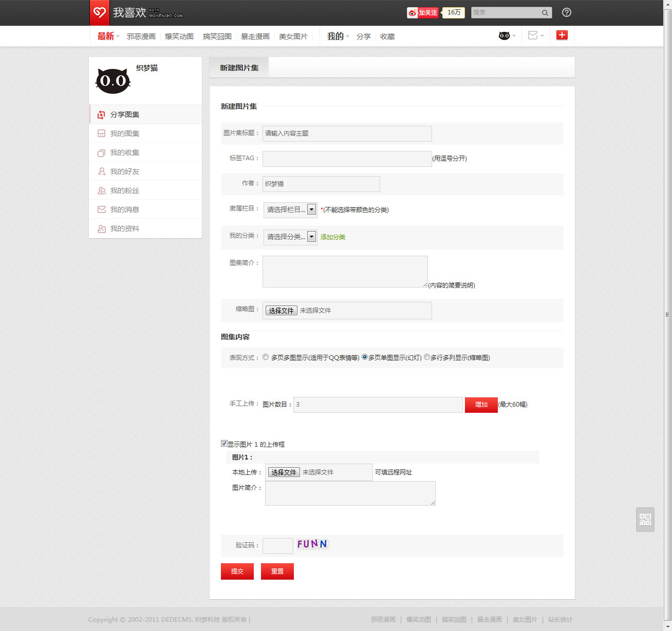
Task: Click the 图片集标题 input field
Action: pyautogui.click(x=347, y=133)
